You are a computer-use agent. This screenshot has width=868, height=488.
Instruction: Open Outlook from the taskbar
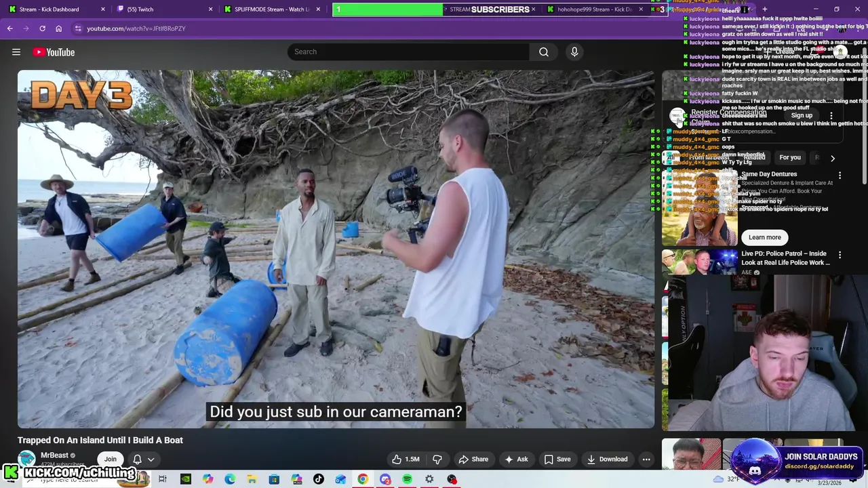(340, 479)
